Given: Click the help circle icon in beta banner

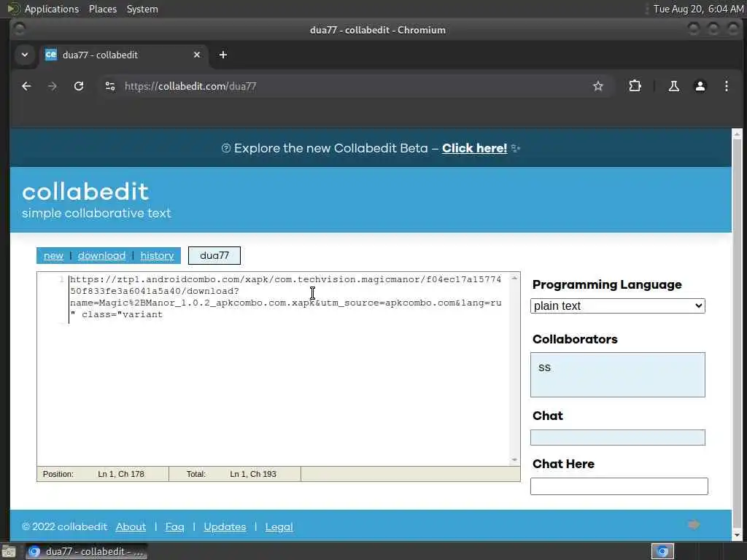Looking at the screenshot, I should [x=226, y=148].
